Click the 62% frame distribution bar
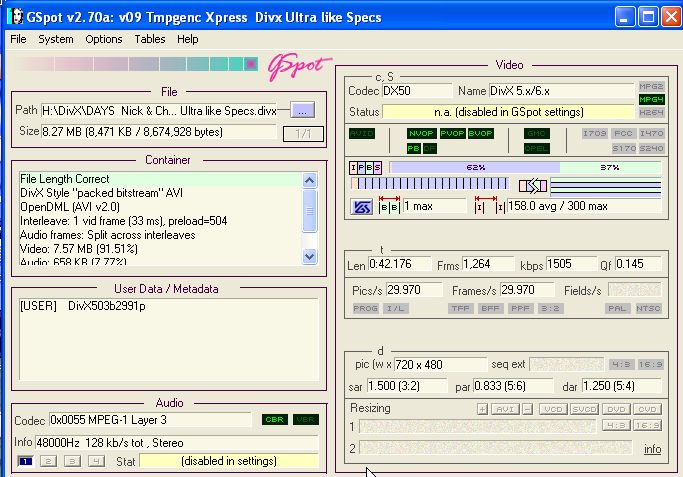The width and height of the screenshot is (683, 477). coord(475,167)
